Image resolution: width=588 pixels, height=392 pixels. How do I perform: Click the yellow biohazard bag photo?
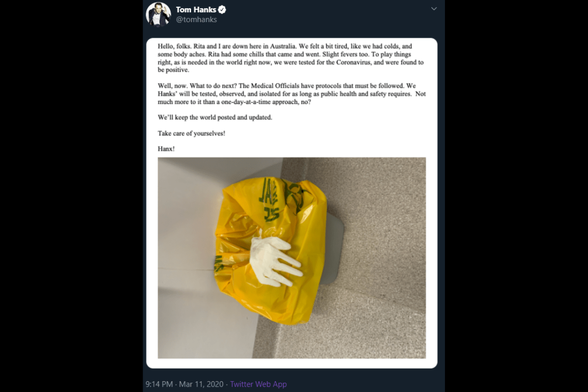270,250
